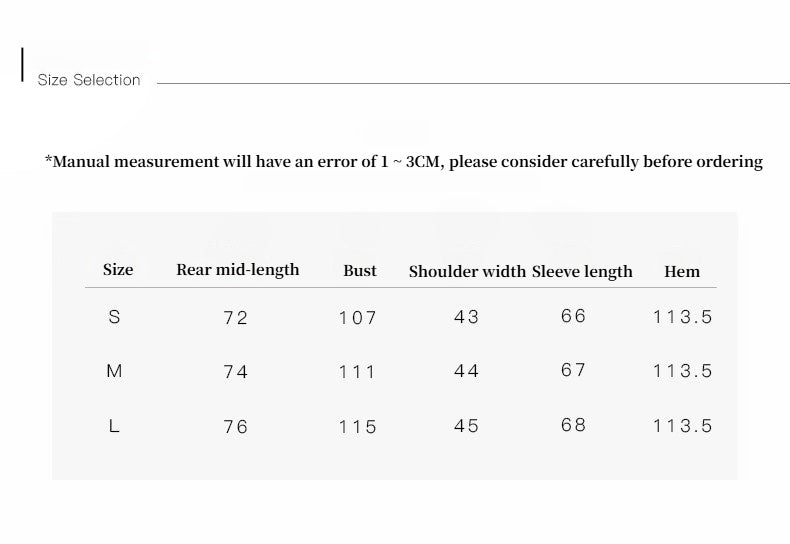The image size is (790, 544).
Task: Click the Size column header
Action: click(118, 270)
